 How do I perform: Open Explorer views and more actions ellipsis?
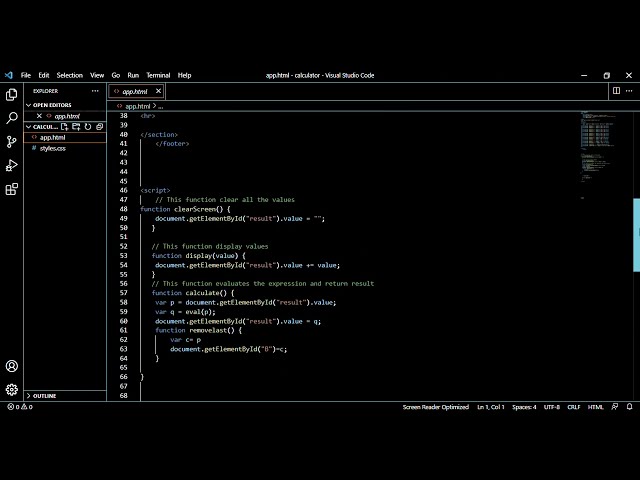click(x=95, y=91)
